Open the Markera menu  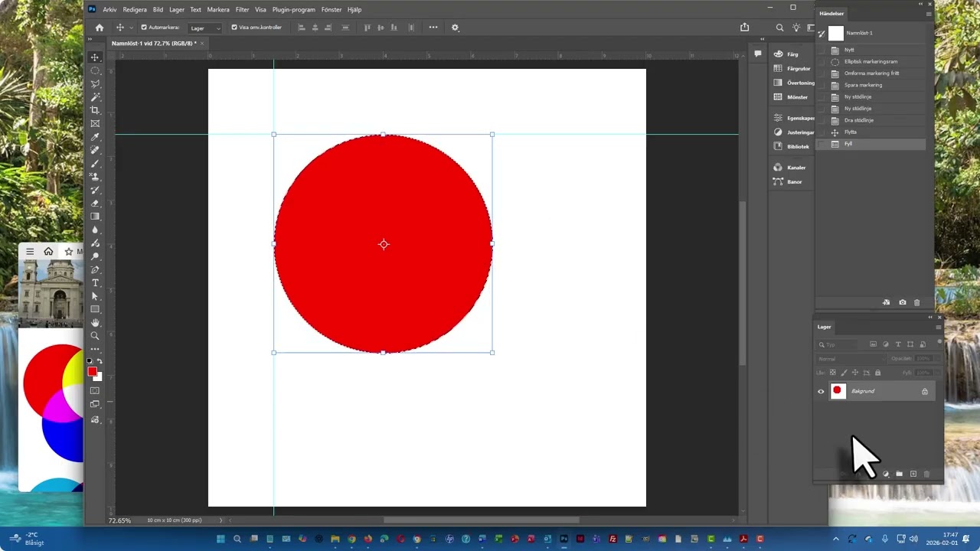218,10
